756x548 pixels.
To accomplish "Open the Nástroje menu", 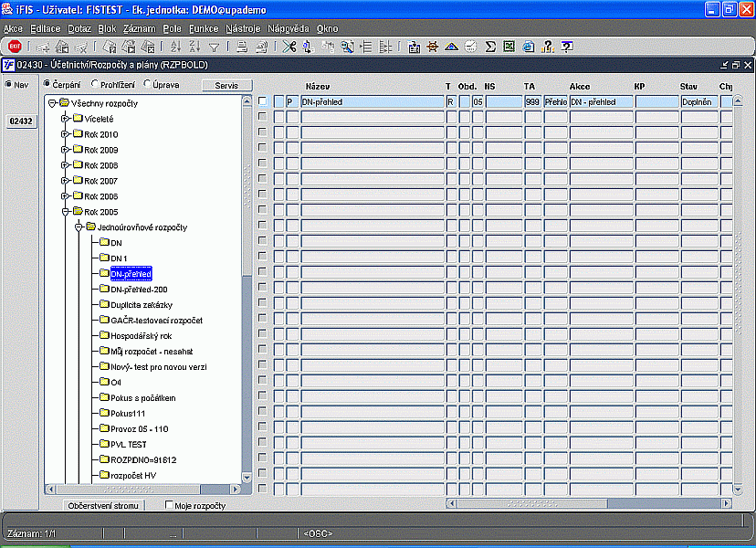I will pos(244,29).
